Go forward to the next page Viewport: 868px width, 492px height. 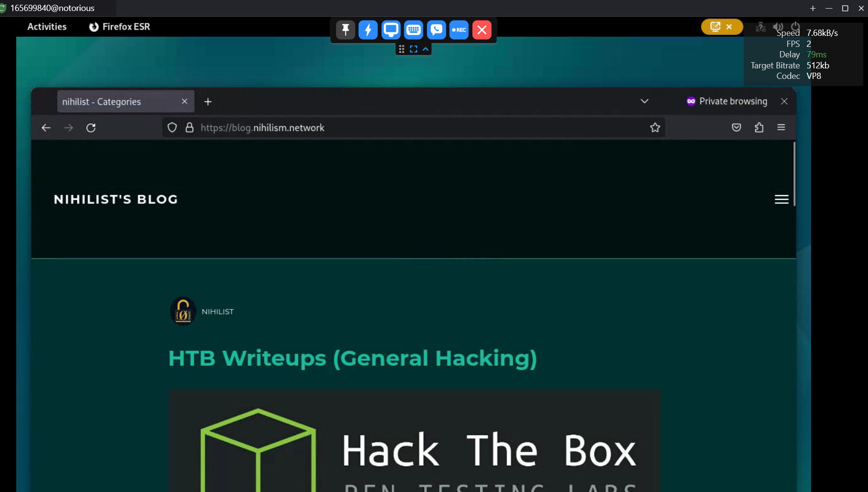click(x=68, y=128)
